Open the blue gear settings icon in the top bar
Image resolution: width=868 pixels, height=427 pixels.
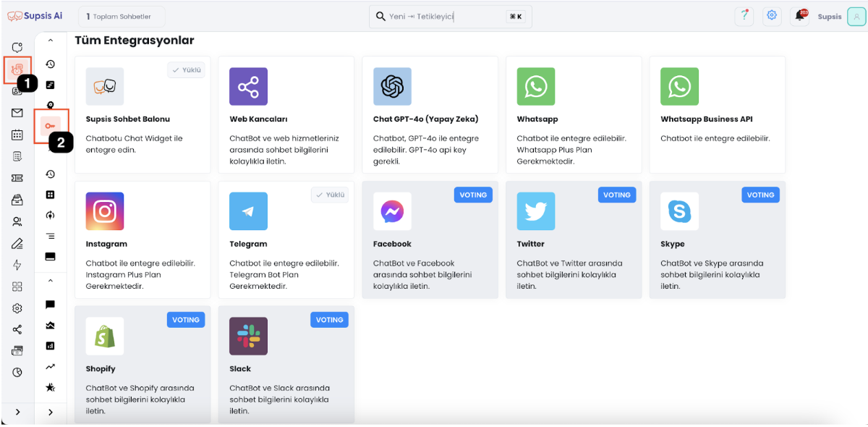pos(772,16)
